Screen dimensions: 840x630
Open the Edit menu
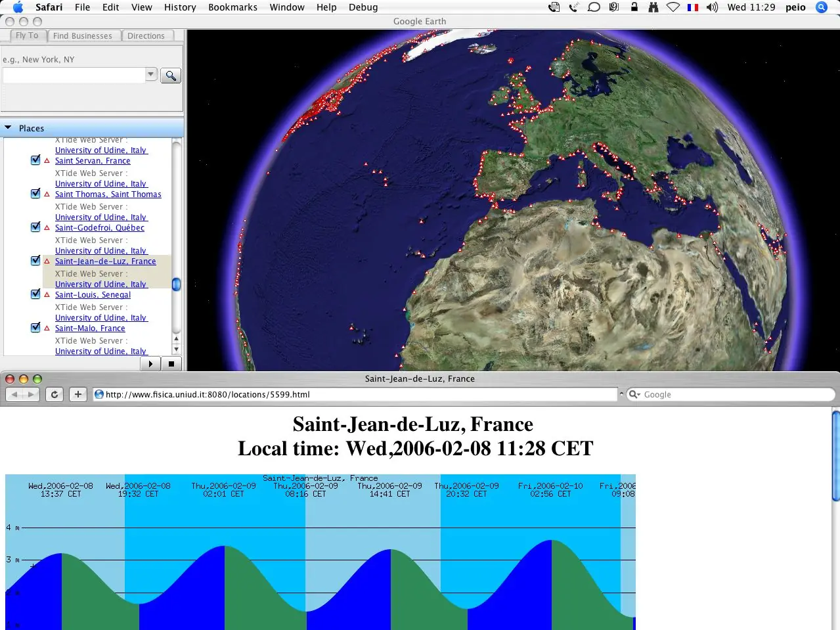(x=111, y=7)
